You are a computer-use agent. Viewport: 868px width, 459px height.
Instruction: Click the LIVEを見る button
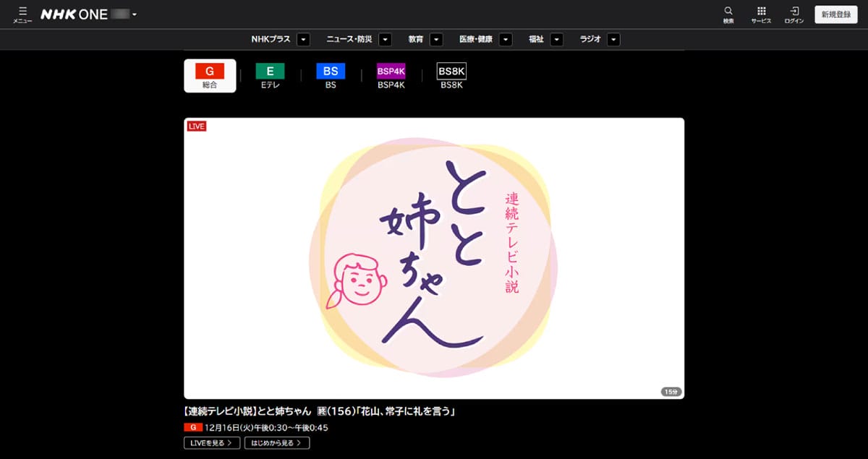coord(211,442)
